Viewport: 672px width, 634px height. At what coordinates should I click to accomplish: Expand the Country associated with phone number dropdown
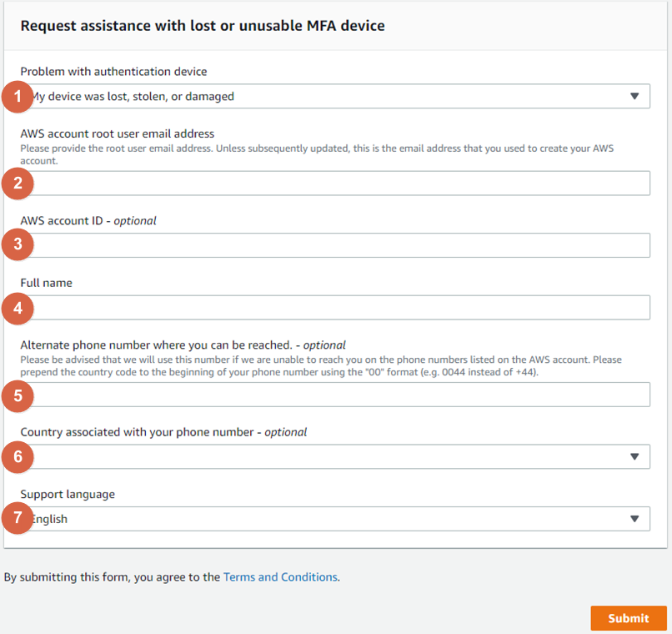(335, 456)
